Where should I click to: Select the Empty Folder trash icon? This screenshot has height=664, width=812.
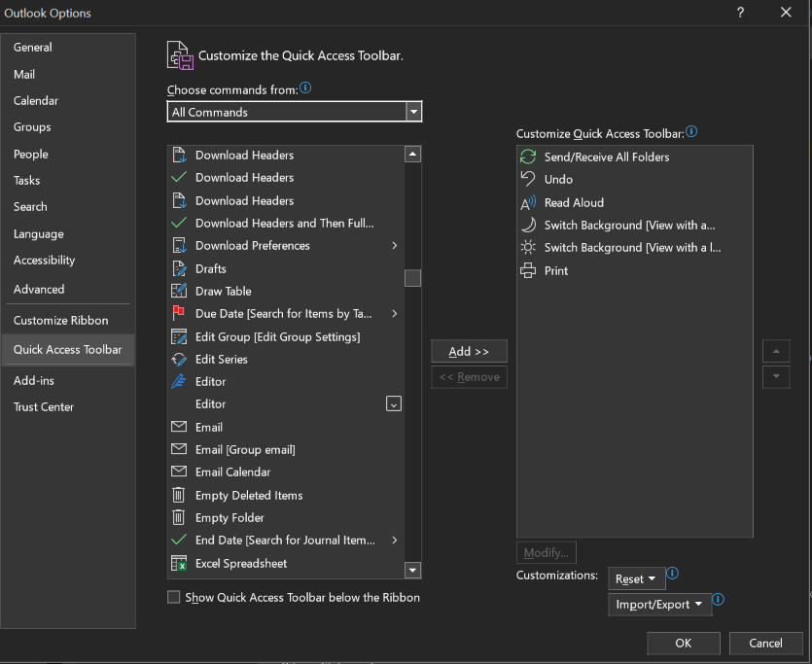178,517
